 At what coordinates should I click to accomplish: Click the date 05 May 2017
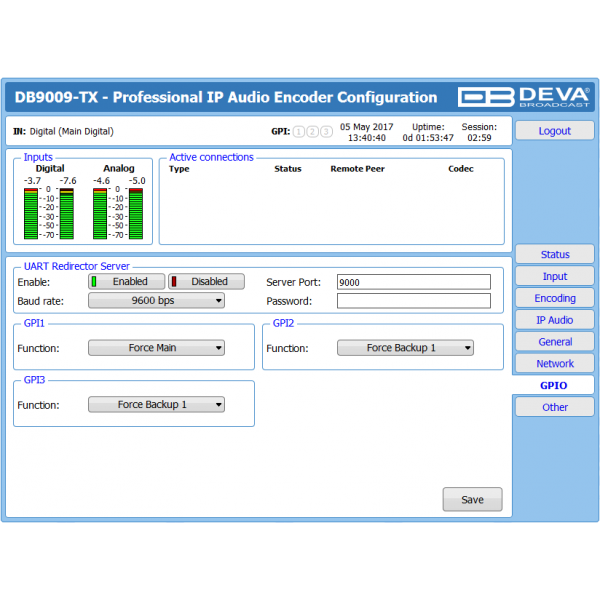coord(367,127)
